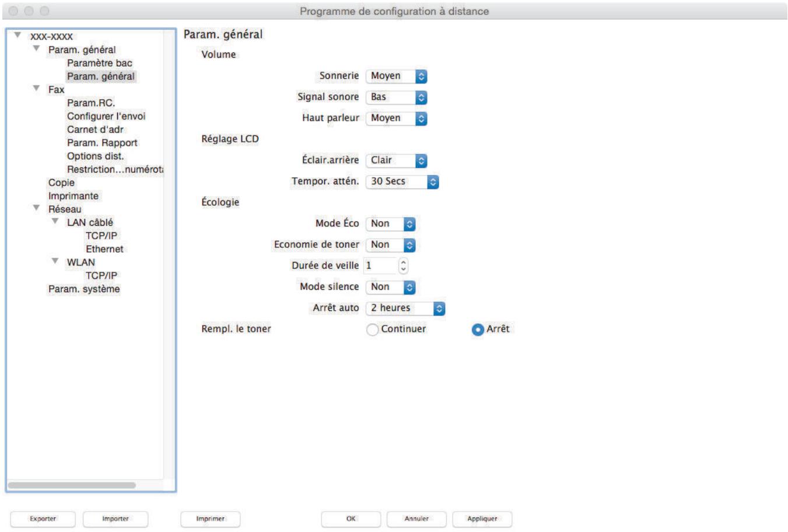
Task: Collapse the WLAN node triangle
Action: 55,261
